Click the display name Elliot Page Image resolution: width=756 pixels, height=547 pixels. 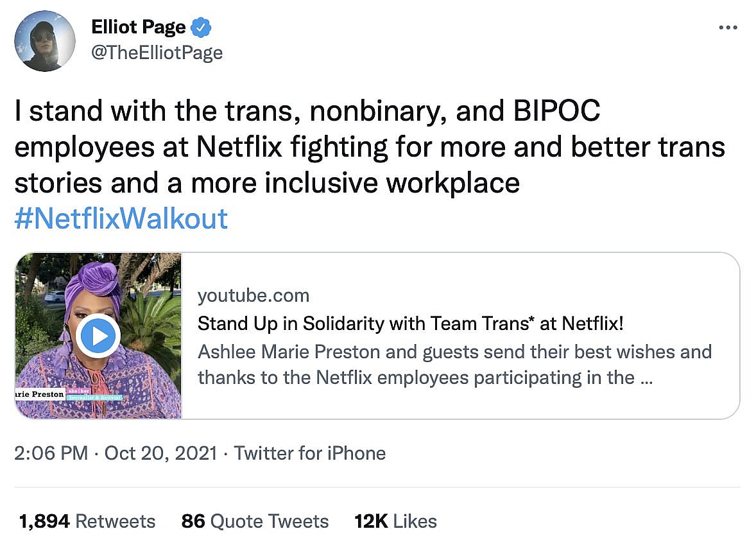tap(139, 28)
